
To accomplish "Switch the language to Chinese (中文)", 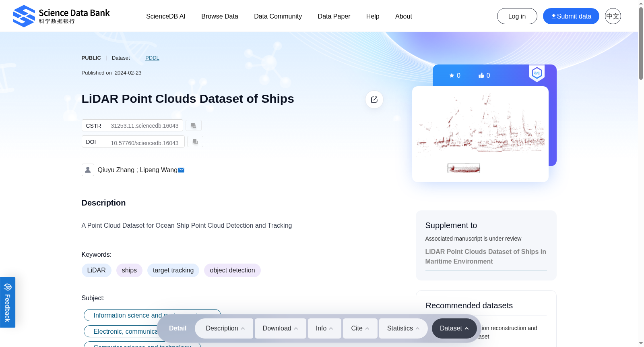I will pos(613,16).
